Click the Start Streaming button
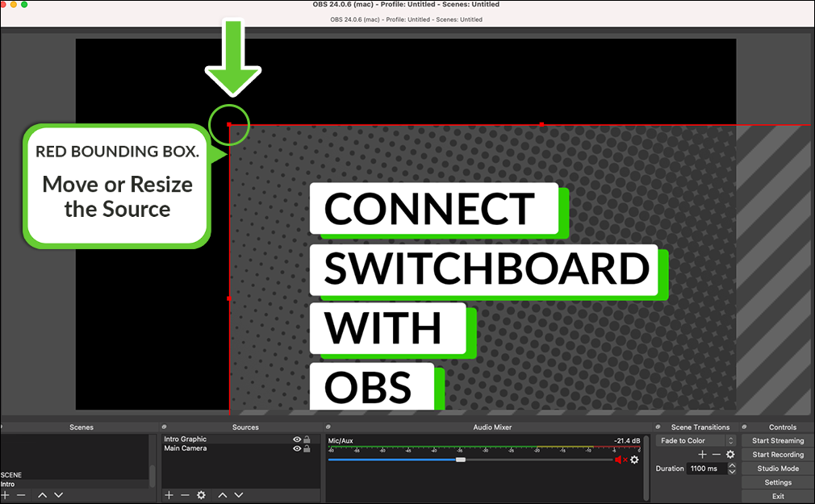Screen dimensions: 815x504 coord(778,440)
